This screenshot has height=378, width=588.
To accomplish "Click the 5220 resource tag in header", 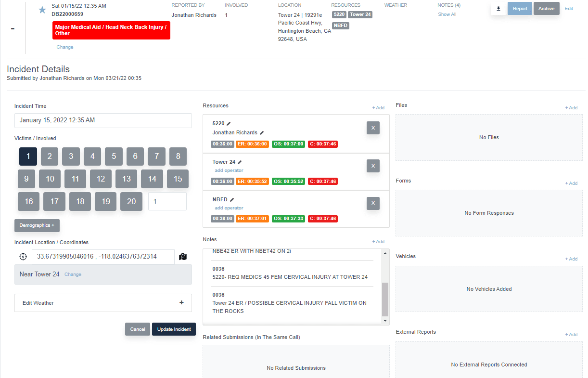I will coord(339,14).
